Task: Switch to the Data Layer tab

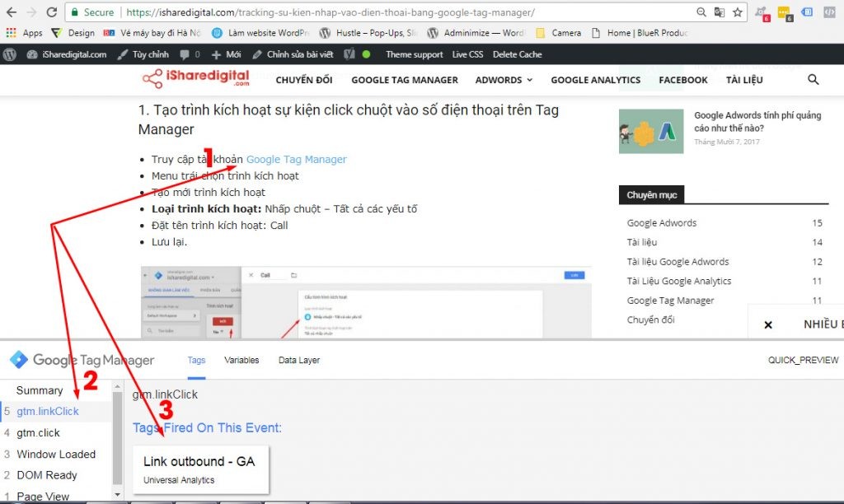Action: click(x=298, y=361)
